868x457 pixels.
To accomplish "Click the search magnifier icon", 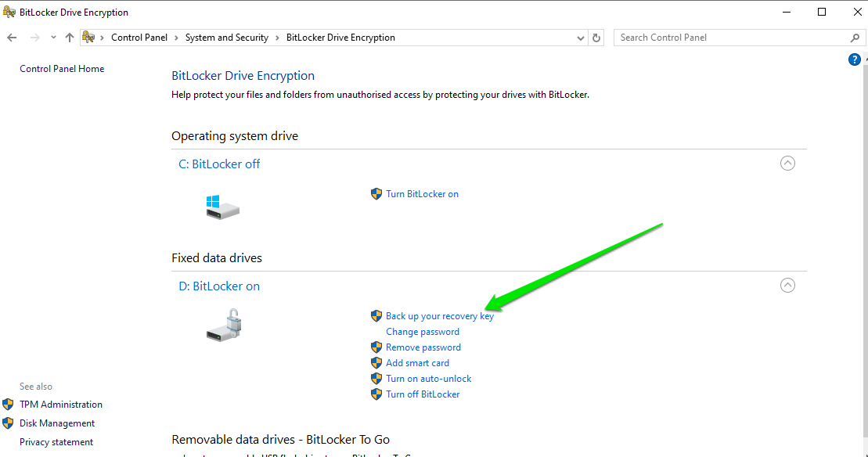I will (855, 38).
